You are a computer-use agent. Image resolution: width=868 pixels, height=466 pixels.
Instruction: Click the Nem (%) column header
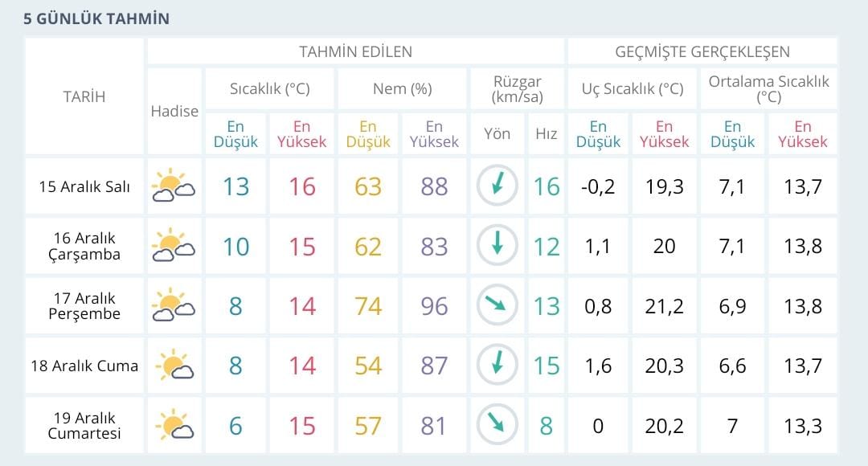point(402,88)
